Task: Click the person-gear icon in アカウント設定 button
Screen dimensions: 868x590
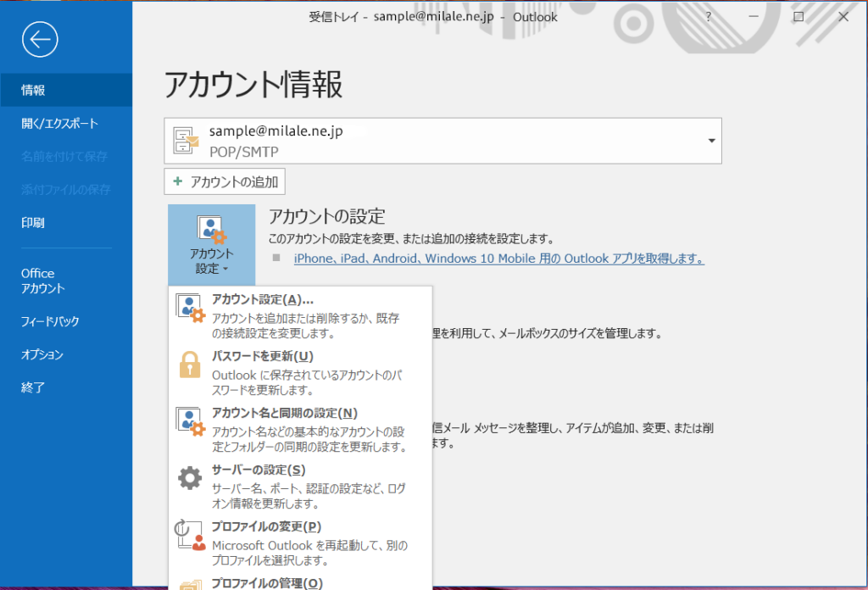Action: (211, 229)
